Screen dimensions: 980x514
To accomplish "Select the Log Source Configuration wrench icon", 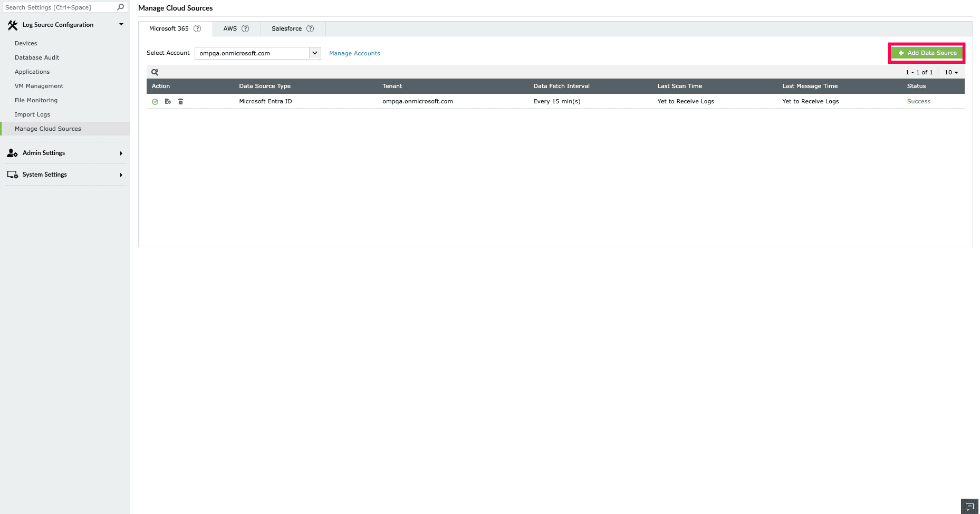I will (12, 24).
